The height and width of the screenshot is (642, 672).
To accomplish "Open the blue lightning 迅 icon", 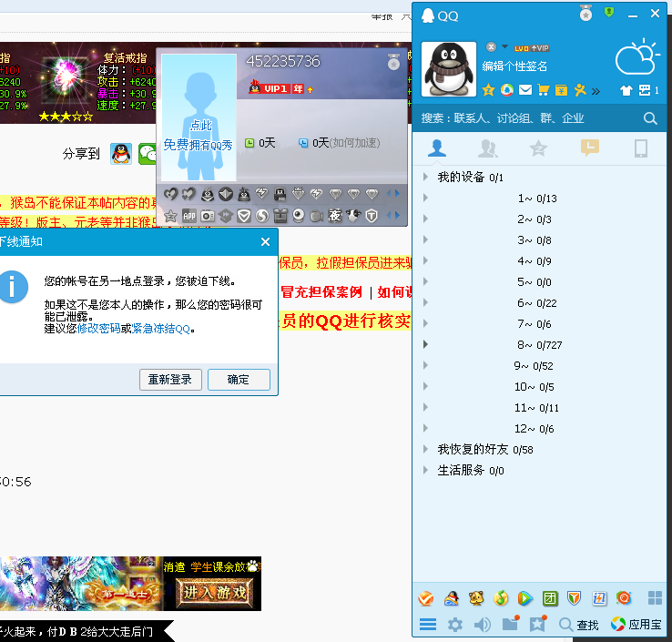I will click(599, 598).
